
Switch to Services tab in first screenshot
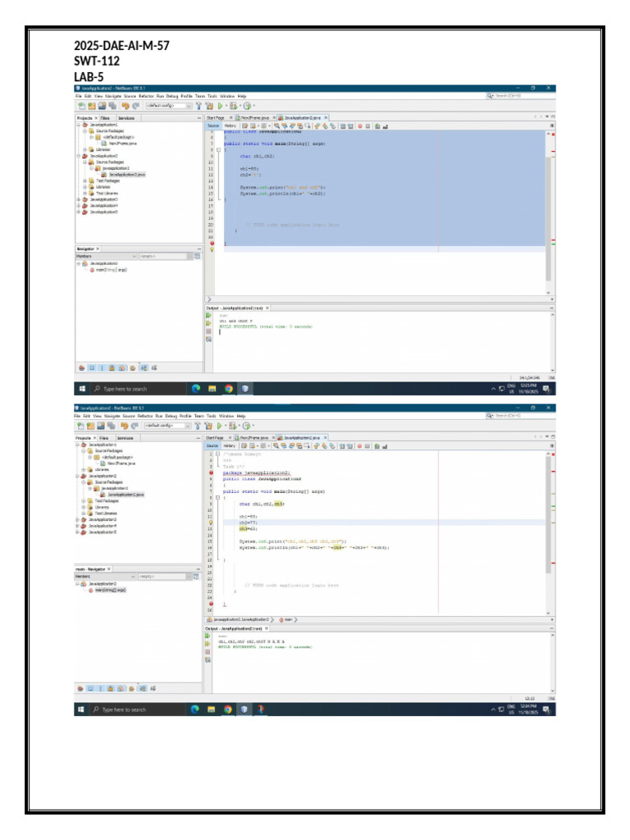(x=126, y=118)
